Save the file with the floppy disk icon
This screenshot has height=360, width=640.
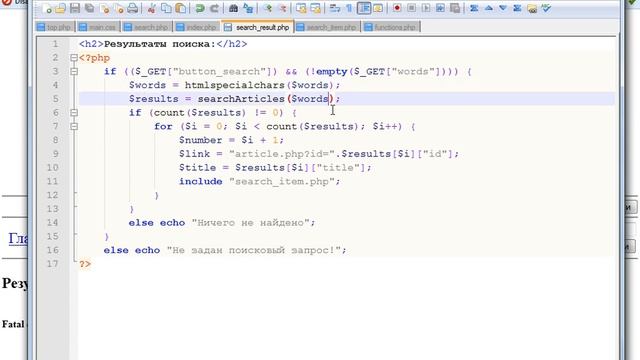[x=75, y=8]
